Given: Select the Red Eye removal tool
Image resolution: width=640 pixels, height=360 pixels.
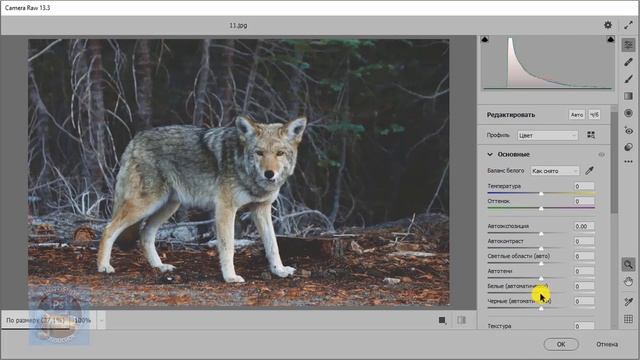Looking at the screenshot, I should click(628, 131).
